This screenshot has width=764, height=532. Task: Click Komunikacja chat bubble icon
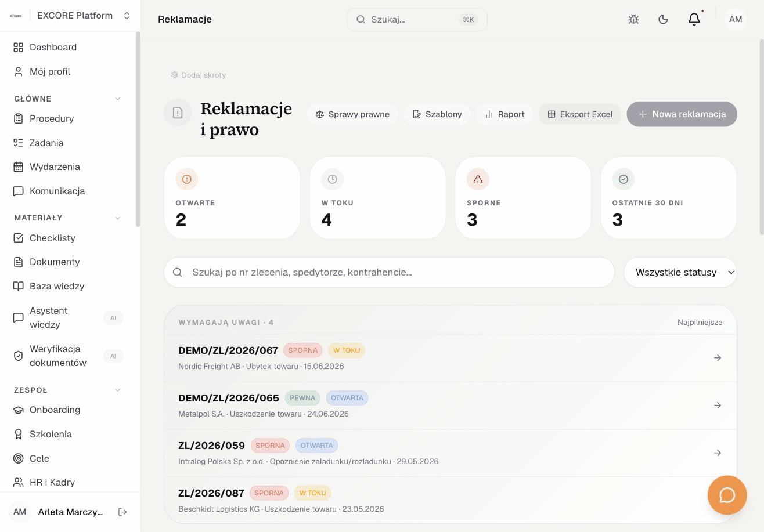coord(19,191)
